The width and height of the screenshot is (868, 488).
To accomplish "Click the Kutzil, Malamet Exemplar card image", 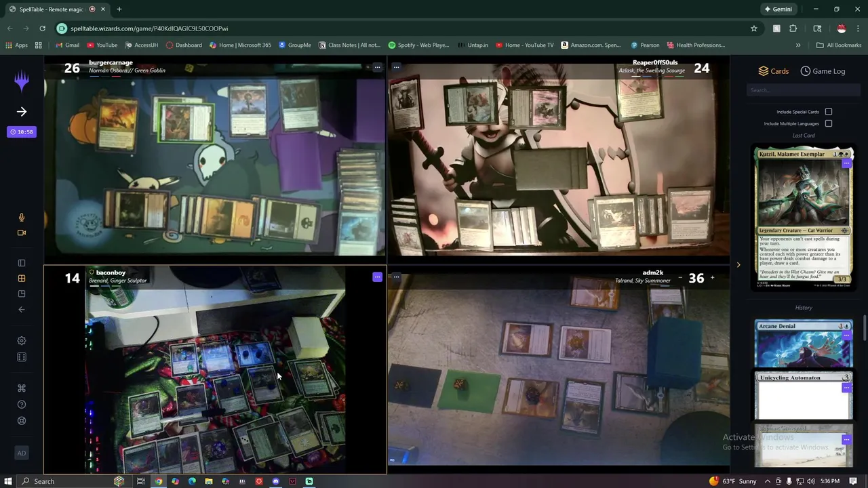I will [x=804, y=218].
